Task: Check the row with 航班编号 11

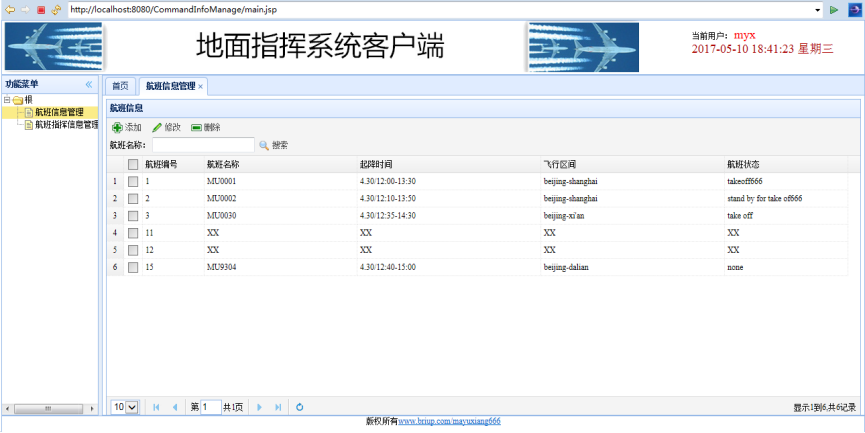Action: coord(133,233)
